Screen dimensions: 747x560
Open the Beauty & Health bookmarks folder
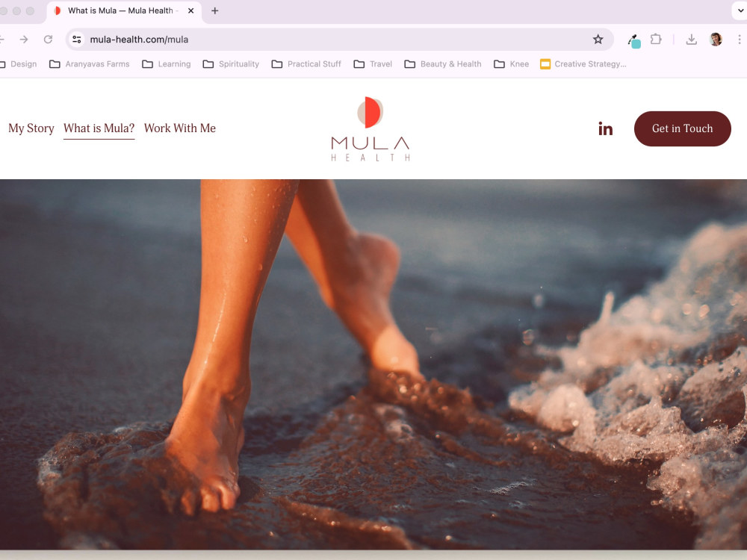coord(442,63)
